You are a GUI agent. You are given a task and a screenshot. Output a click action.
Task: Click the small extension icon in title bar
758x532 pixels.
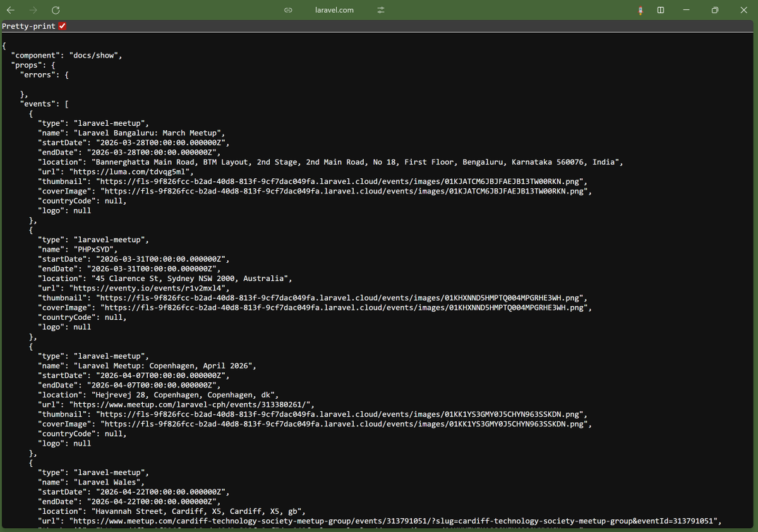pyautogui.click(x=641, y=10)
